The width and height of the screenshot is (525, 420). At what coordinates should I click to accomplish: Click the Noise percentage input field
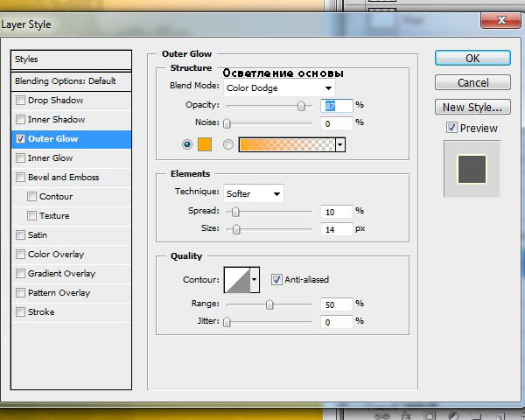[337, 123]
